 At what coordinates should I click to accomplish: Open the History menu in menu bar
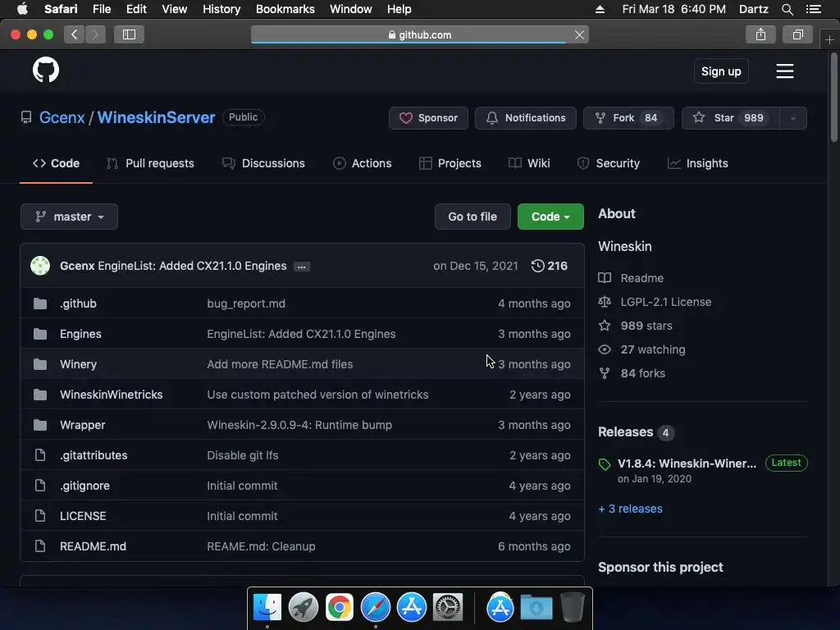point(221,9)
